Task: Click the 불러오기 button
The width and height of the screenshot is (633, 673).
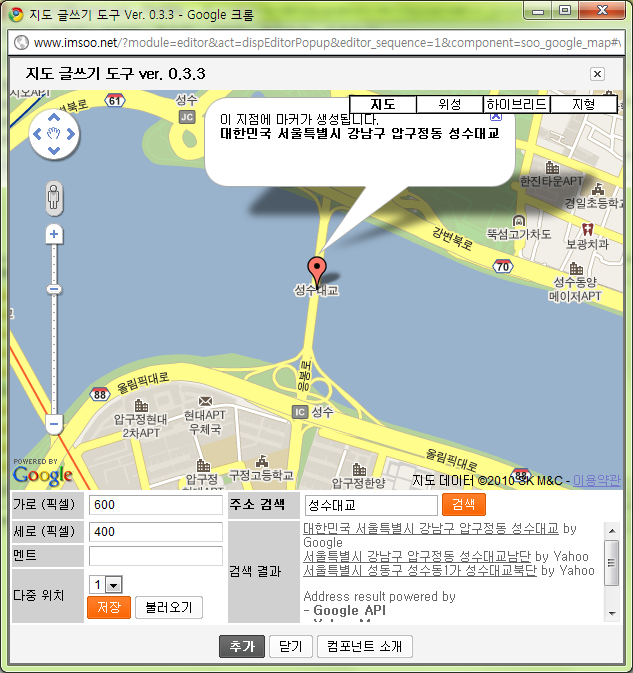Action: click(x=169, y=607)
